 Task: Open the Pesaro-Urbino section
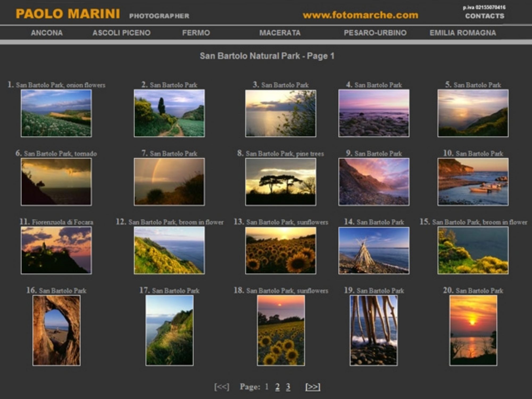pyautogui.click(x=375, y=33)
